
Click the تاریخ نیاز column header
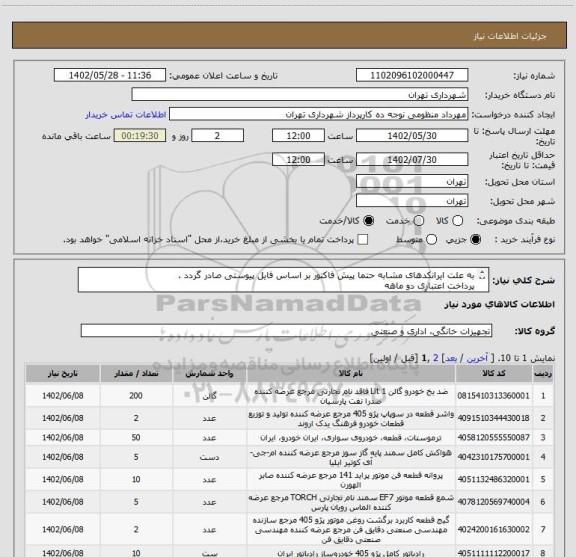coord(62,374)
